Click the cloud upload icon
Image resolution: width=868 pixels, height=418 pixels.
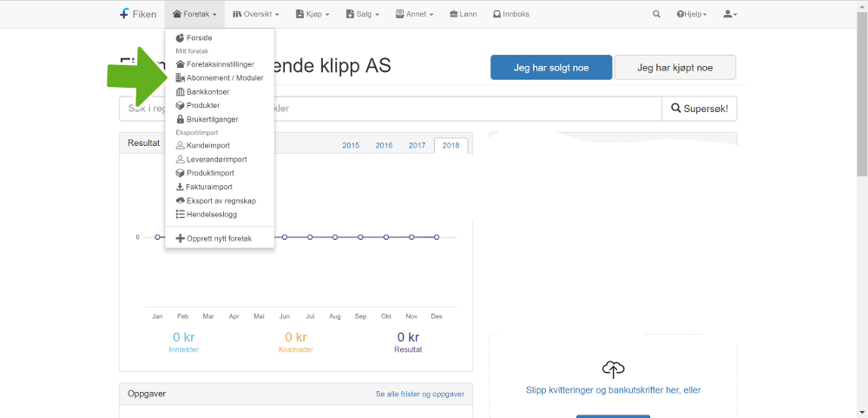pos(613,368)
